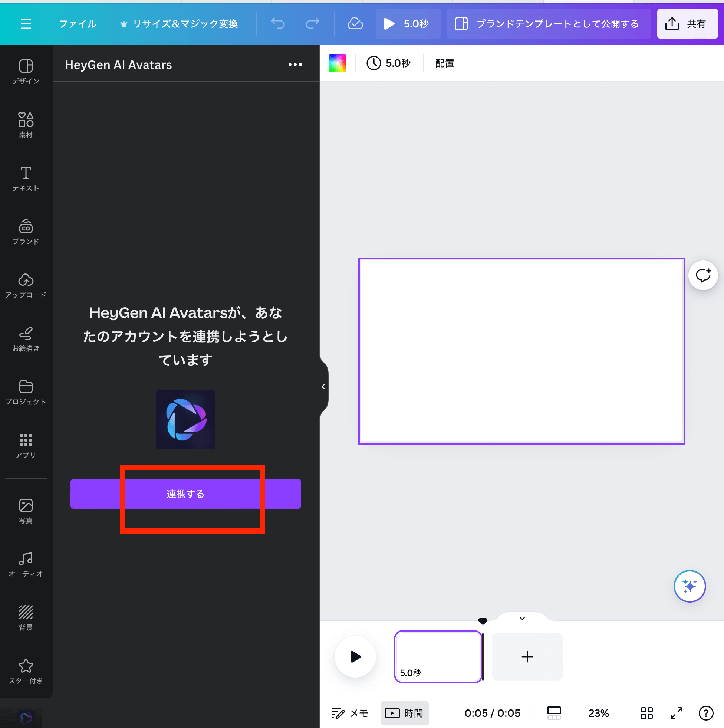Click the cloud save status icon
724x728 pixels.
coord(355,24)
